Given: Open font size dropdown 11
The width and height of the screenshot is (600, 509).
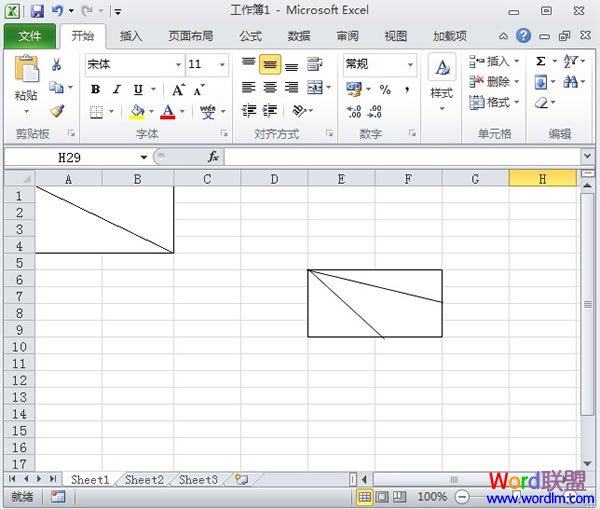Looking at the screenshot, I should tap(222, 64).
